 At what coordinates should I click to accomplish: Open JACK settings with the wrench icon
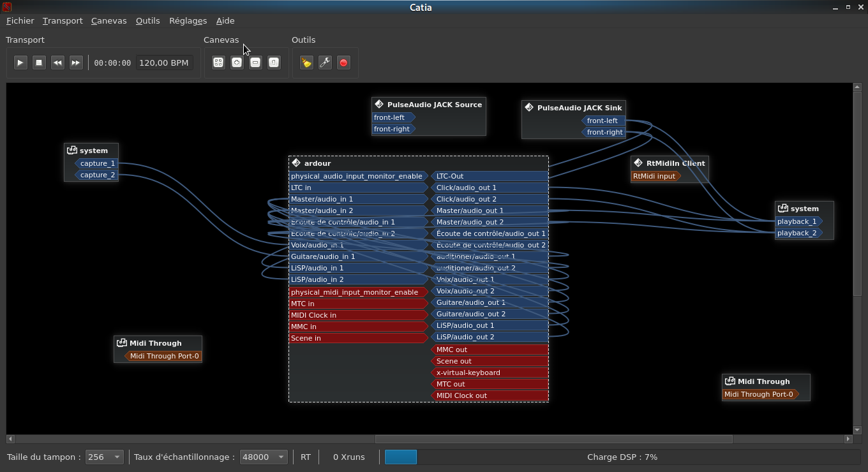pyautogui.click(x=325, y=63)
